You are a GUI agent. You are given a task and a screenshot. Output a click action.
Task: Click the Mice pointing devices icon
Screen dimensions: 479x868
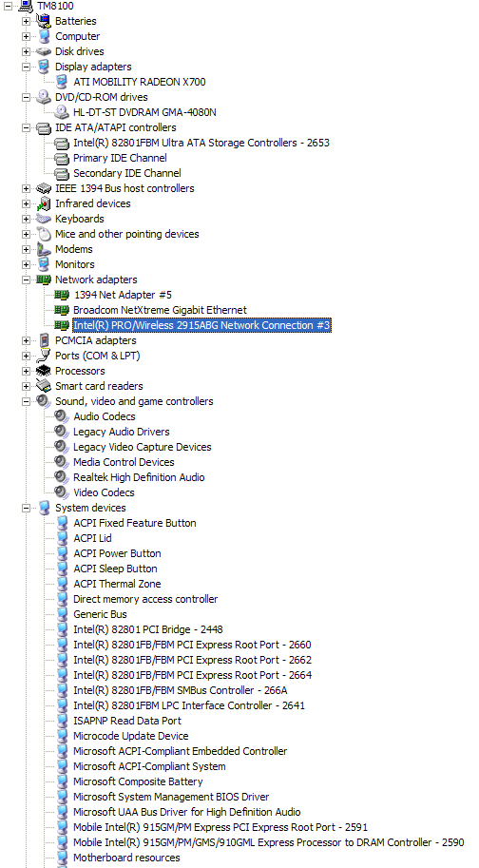44,234
